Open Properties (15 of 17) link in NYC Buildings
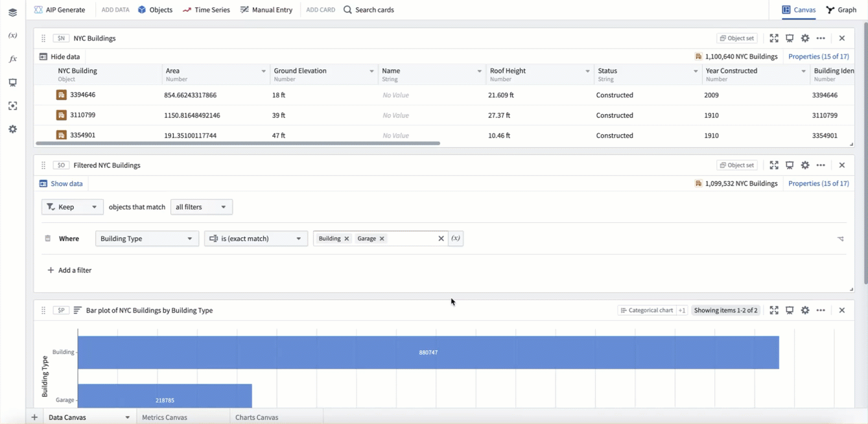 pos(818,56)
